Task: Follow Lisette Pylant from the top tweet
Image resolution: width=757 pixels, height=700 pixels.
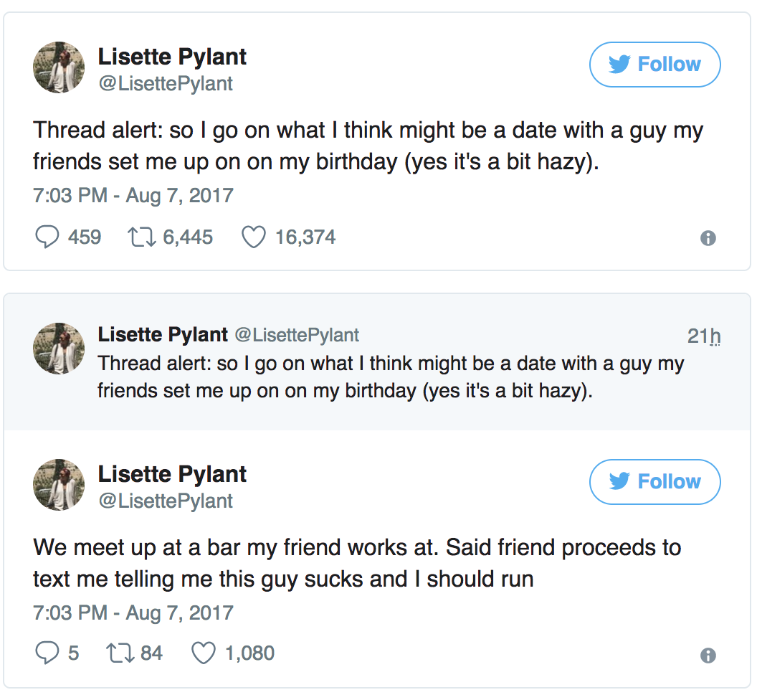Action: pos(654,65)
